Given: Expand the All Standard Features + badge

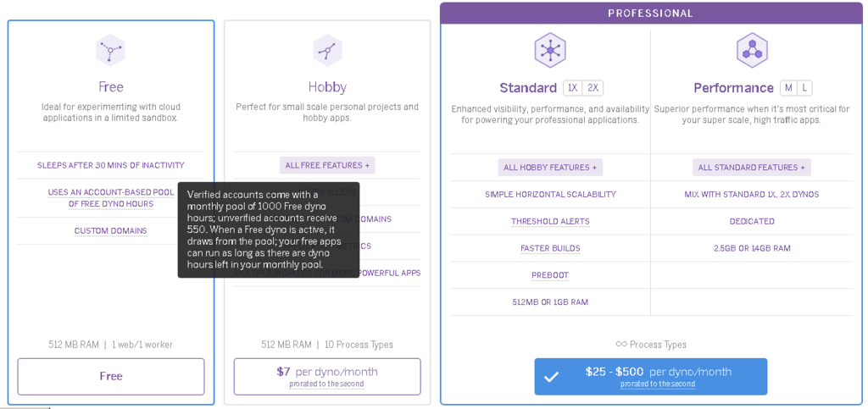Looking at the screenshot, I should [x=752, y=168].
